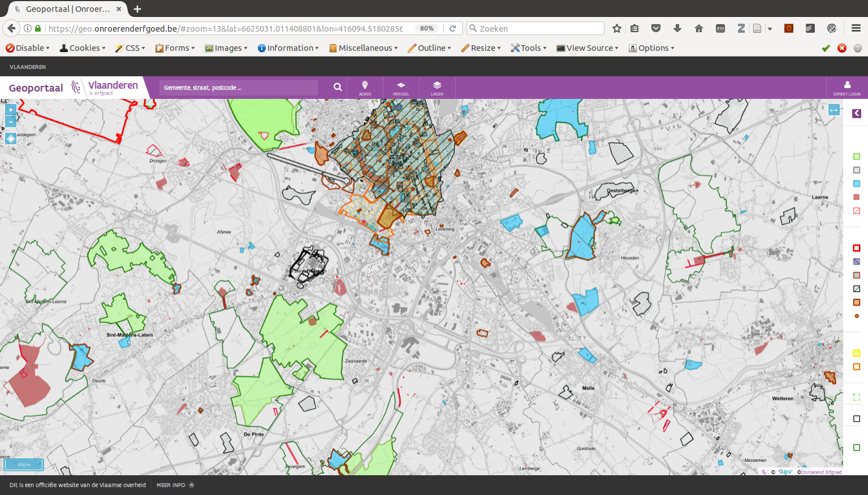Click the search magnifier in the purple bar
The image size is (868, 495).
[x=338, y=87]
